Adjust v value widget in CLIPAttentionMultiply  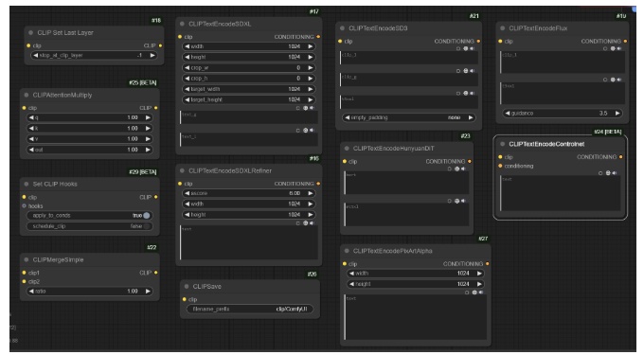(90, 139)
